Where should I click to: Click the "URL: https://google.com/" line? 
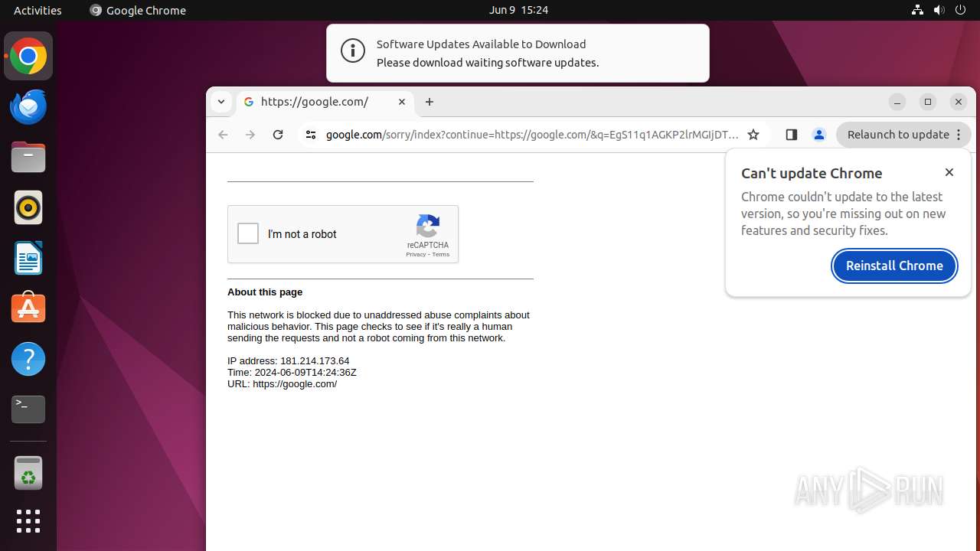click(282, 384)
